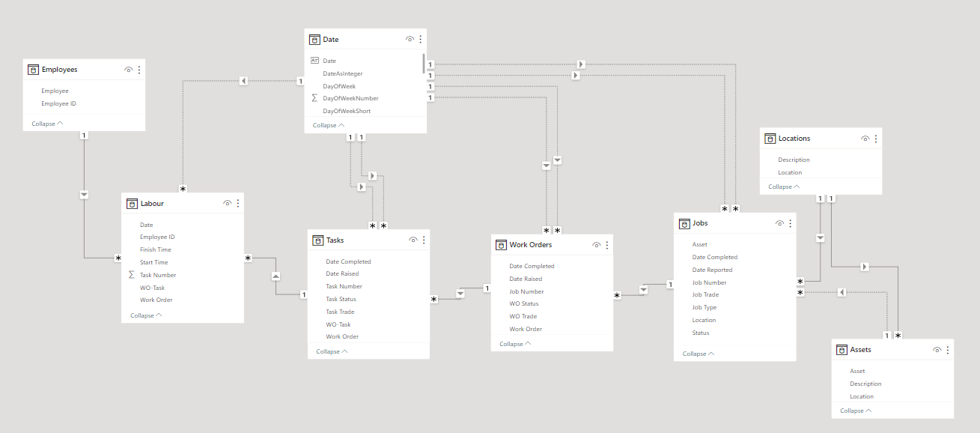Collapse the Assets table
Screen dimensions: 980x433
tap(856, 411)
